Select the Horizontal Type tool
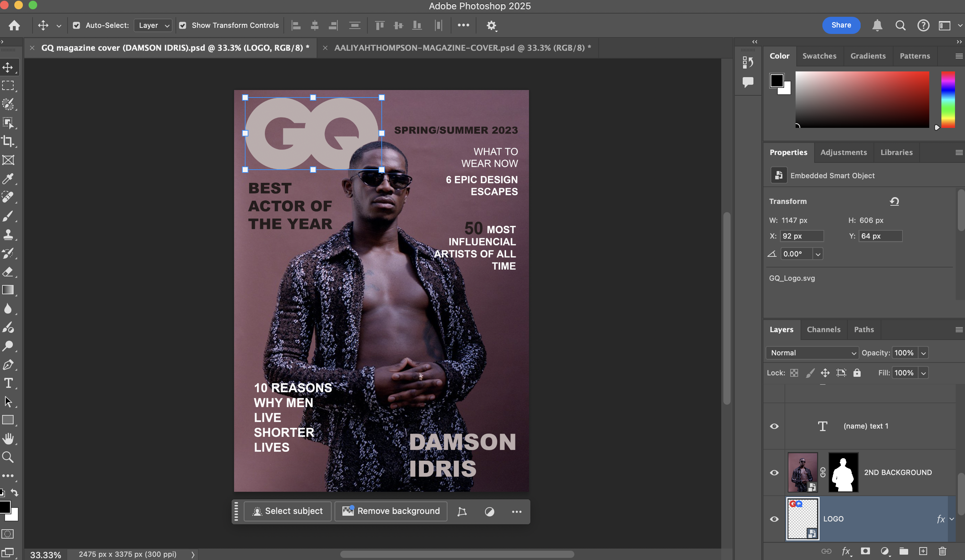965x560 pixels. [x=8, y=383]
